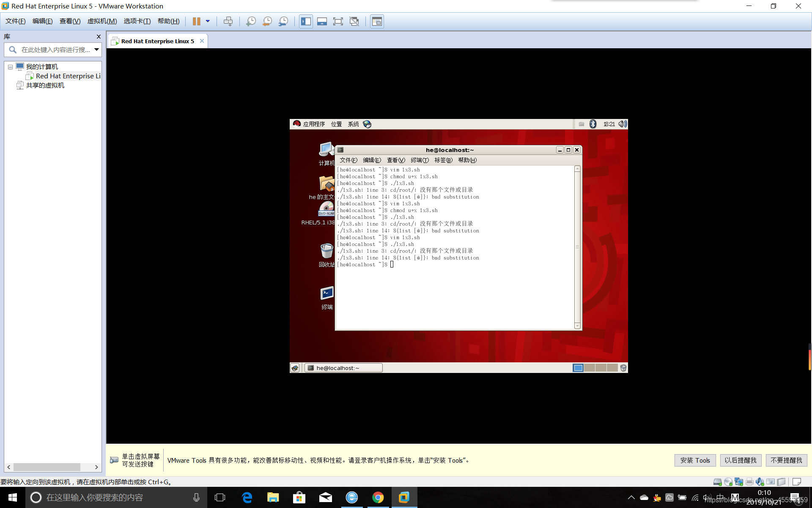Click the guest clock showing 18:21
This screenshot has width=812, height=508.
[x=609, y=124]
